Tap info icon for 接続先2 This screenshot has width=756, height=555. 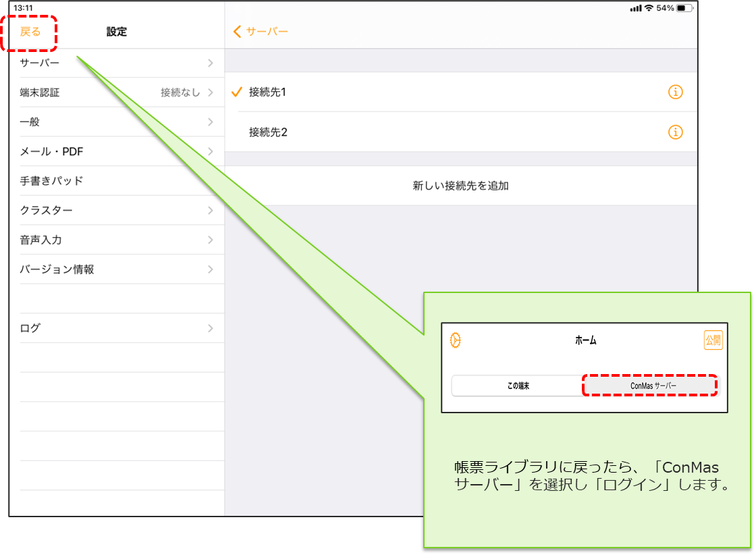click(x=675, y=132)
